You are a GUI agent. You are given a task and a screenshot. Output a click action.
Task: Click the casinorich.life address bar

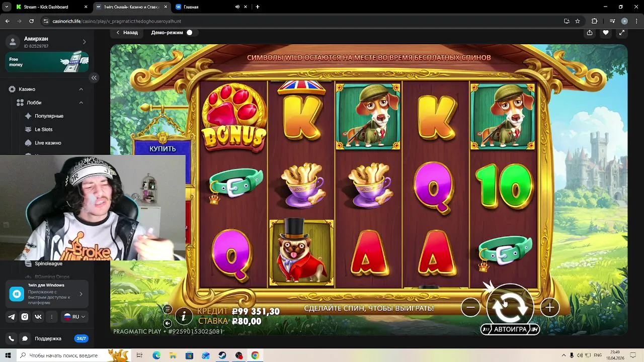tap(302, 21)
